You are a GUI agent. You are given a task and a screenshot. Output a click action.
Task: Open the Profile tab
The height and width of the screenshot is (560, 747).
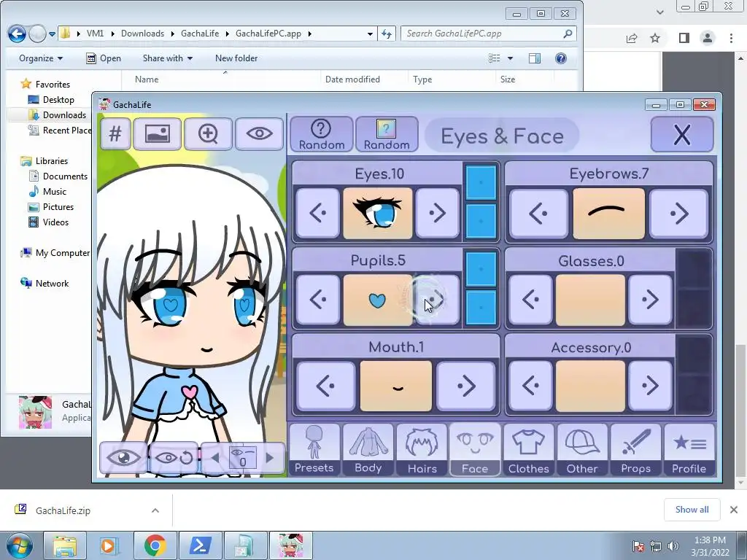point(689,449)
